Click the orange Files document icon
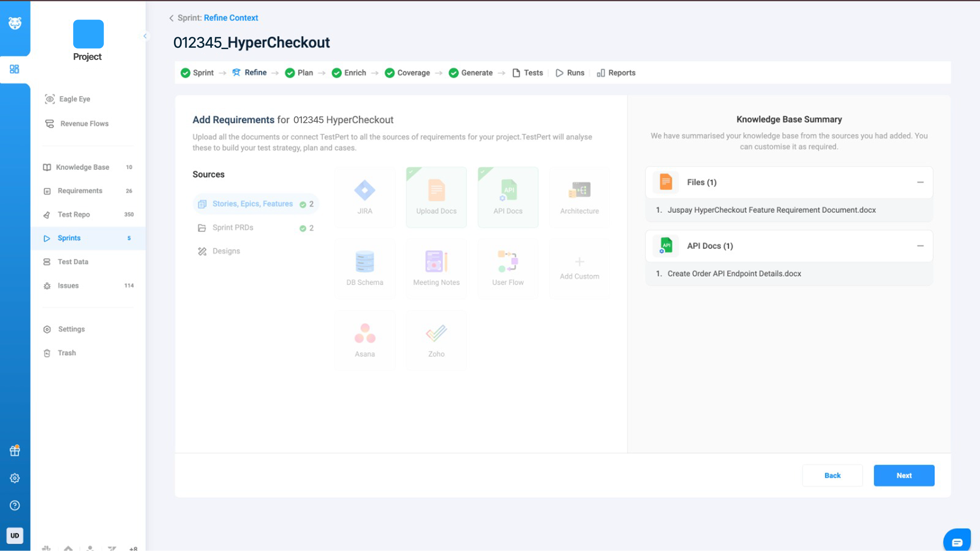 click(x=666, y=182)
